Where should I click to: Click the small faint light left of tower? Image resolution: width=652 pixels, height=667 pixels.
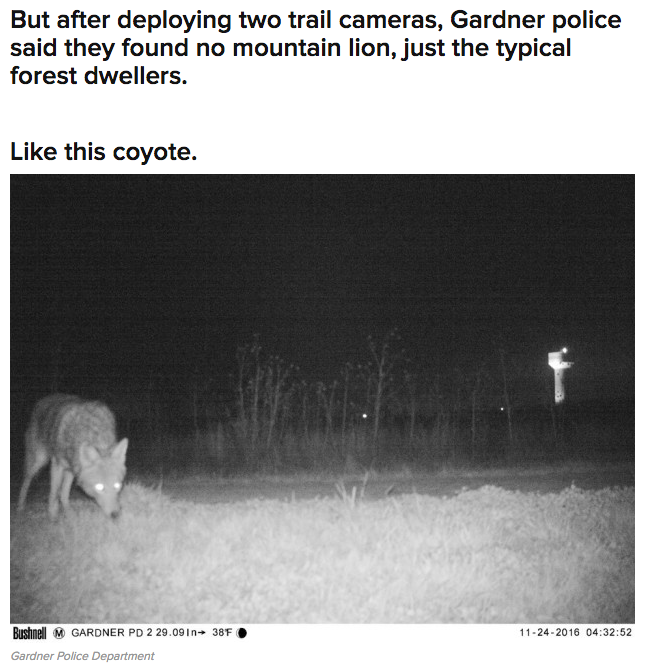pos(502,409)
